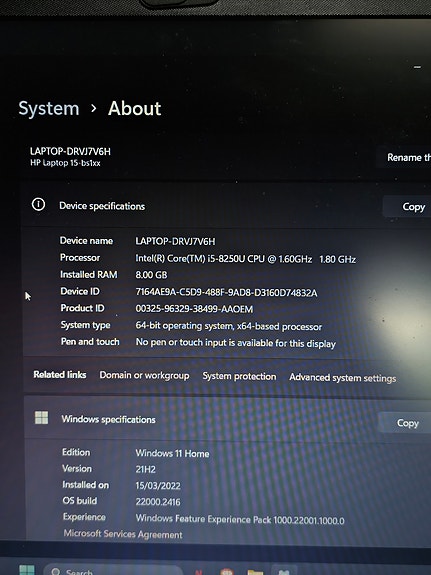Open File Explorer from the taskbar
Image resolution: width=431 pixels, height=575 pixels.
255,572
